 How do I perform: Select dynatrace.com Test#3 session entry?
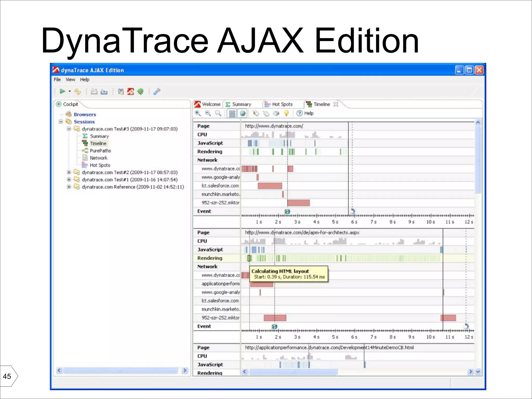130,129
